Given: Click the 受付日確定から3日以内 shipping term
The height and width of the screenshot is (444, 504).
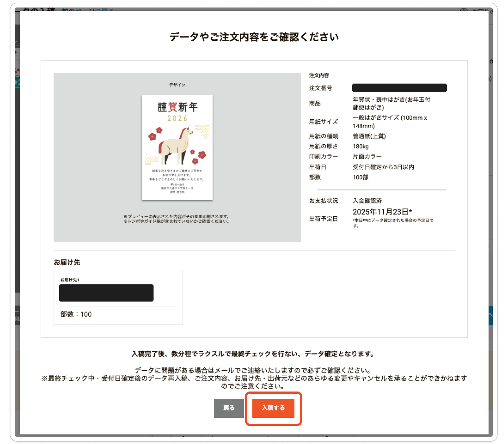Looking at the screenshot, I should click(383, 167).
